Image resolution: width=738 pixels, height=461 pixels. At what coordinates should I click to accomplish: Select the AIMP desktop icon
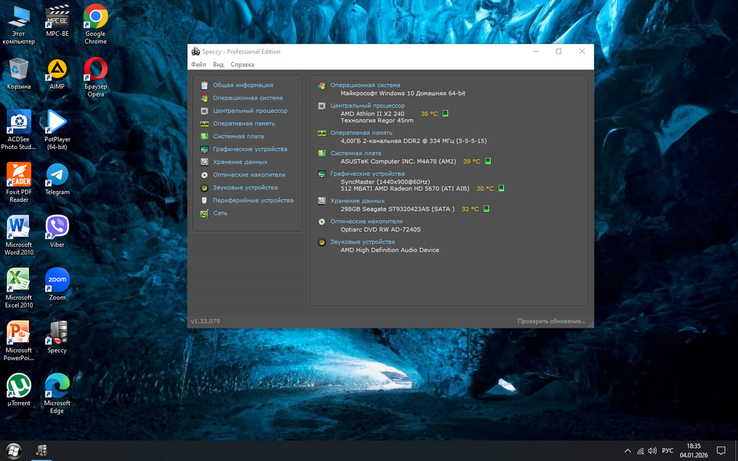(57, 74)
